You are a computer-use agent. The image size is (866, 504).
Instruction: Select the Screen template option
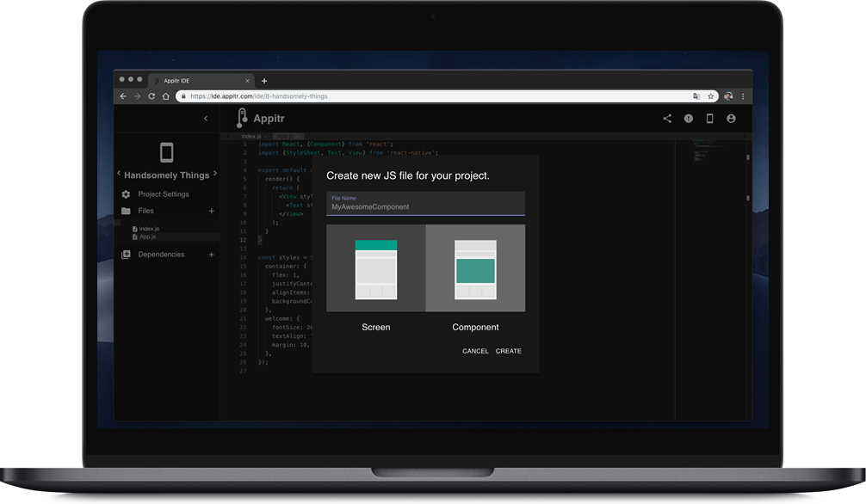(376, 268)
